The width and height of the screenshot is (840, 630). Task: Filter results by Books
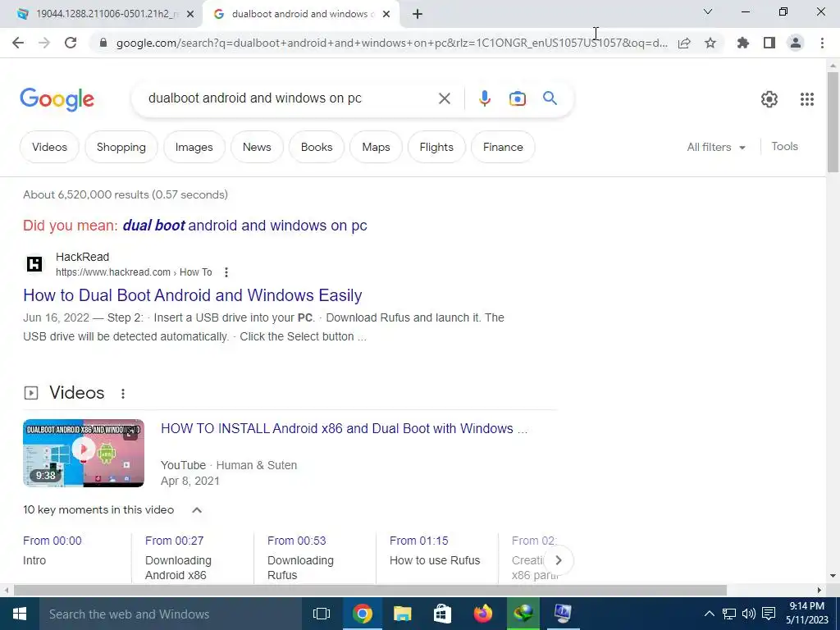(317, 147)
